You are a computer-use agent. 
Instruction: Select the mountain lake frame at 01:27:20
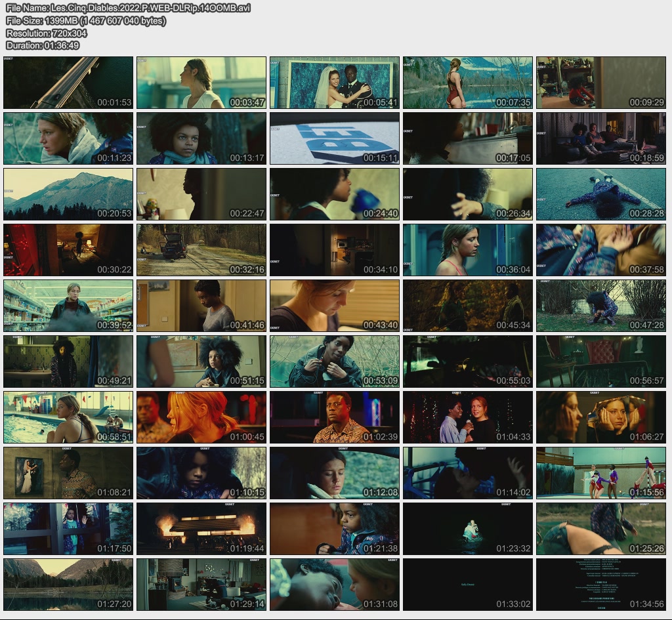pos(68,585)
